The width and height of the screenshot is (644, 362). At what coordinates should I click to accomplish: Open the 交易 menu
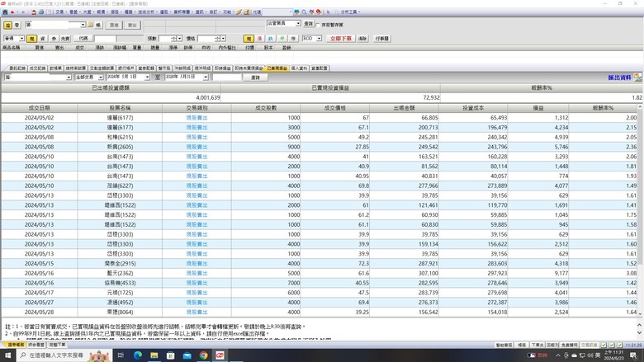[60, 12]
